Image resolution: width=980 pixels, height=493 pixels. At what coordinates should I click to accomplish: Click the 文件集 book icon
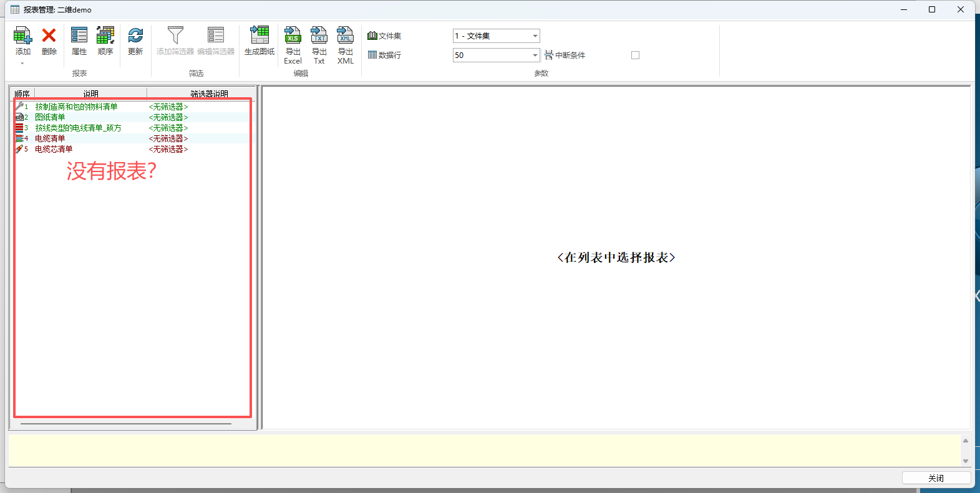[x=372, y=36]
